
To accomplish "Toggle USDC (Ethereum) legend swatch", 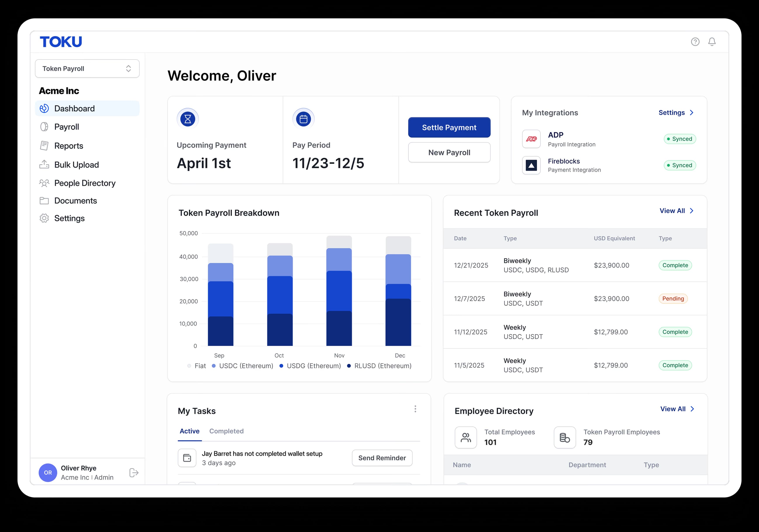I will point(214,366).
